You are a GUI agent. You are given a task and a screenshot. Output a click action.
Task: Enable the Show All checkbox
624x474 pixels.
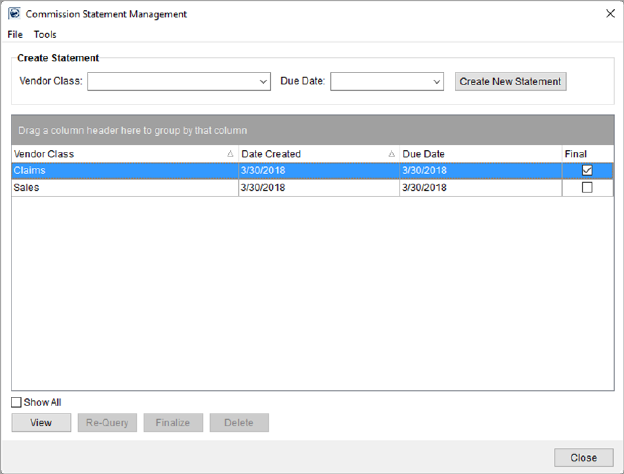point(16,402)
